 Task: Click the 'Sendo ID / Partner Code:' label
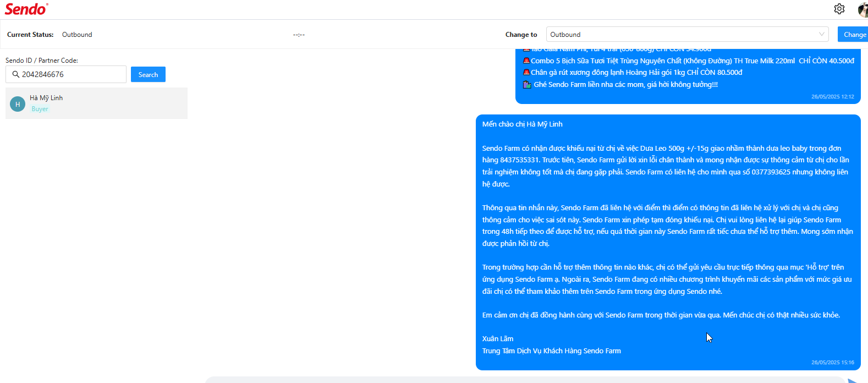click(x=42, y=61)
